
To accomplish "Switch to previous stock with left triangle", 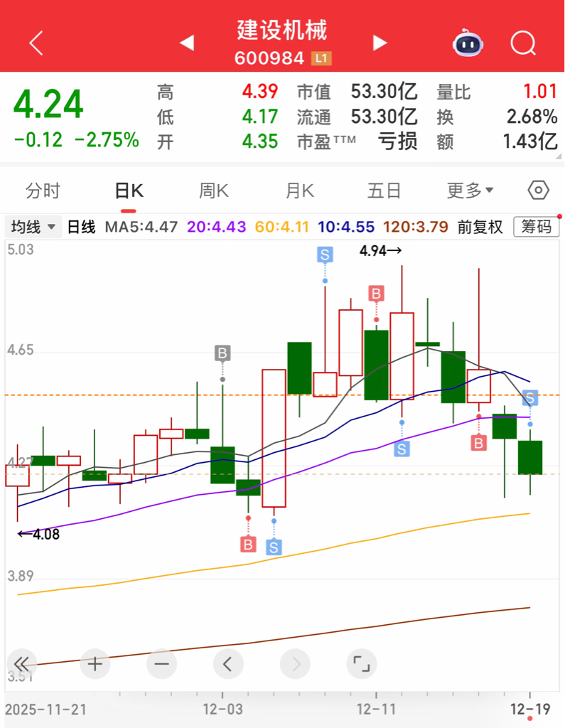I will (x=187, y=43).
